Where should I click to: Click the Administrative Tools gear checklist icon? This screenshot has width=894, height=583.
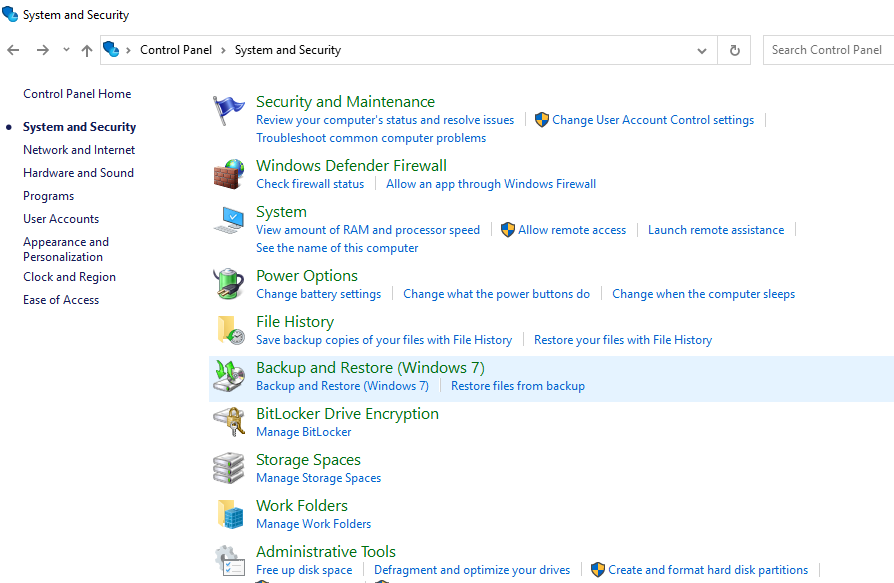pyautogui.click(x=230, y=560)
